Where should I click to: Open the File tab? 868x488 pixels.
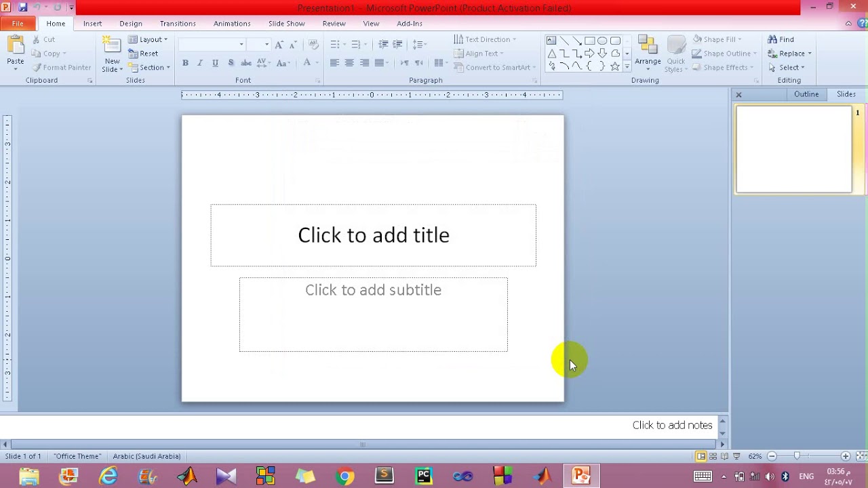(18, 24)
